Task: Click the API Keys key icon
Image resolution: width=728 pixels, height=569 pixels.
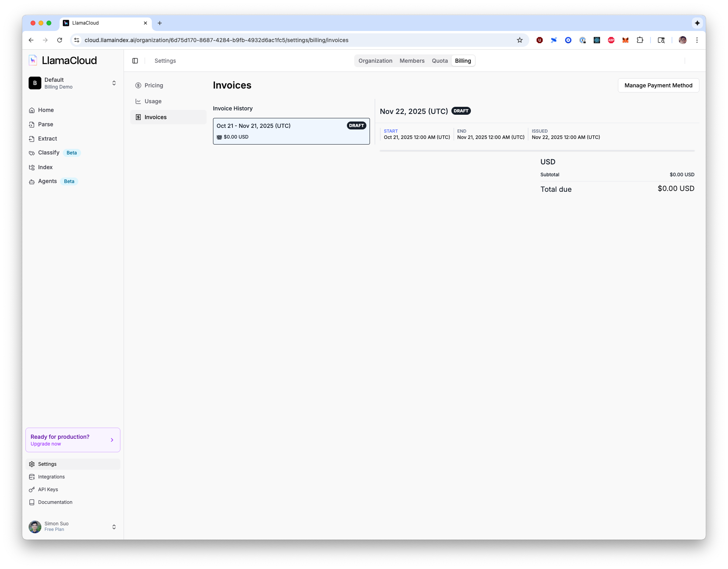Action: (32, 490)
